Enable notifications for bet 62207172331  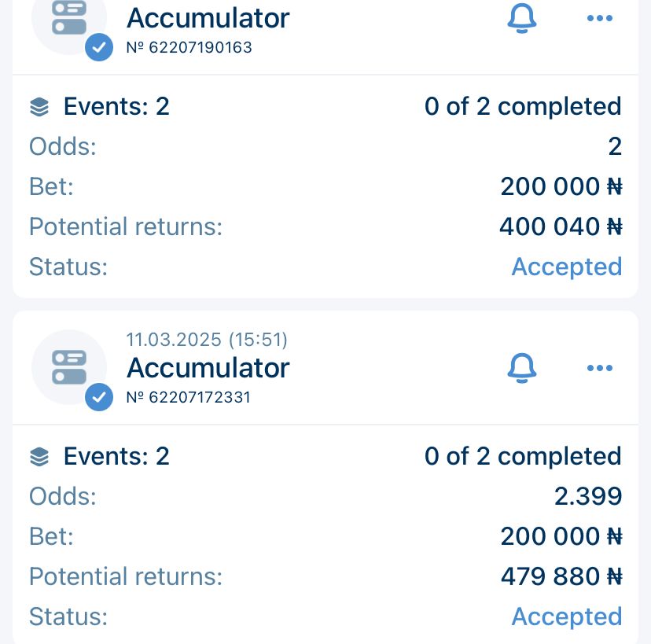(521, 367)
